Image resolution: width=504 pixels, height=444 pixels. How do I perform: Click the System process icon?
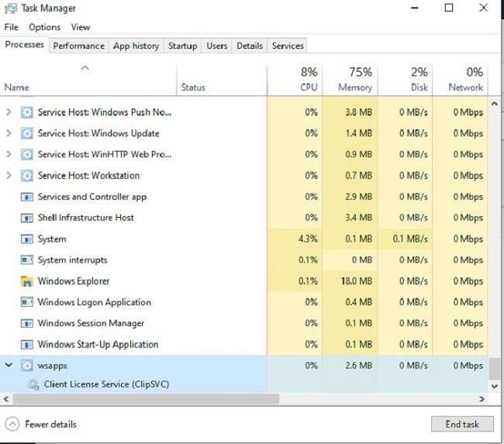click(26, 239)
